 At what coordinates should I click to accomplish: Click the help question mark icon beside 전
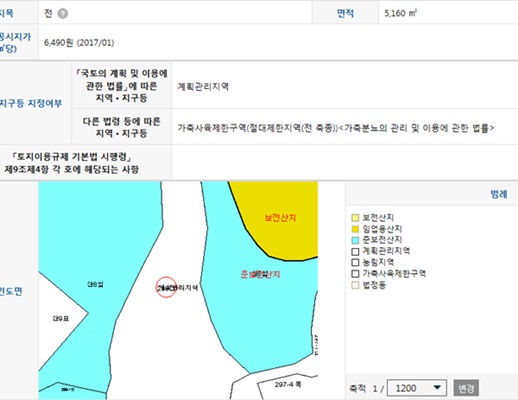pos(62,14)
